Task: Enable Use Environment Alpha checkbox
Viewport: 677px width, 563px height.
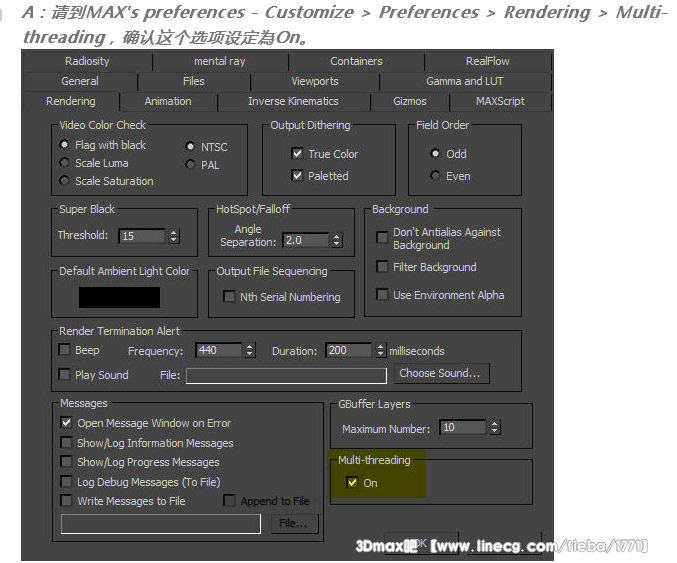Action: pyautogui.click(x=382, y=294)
